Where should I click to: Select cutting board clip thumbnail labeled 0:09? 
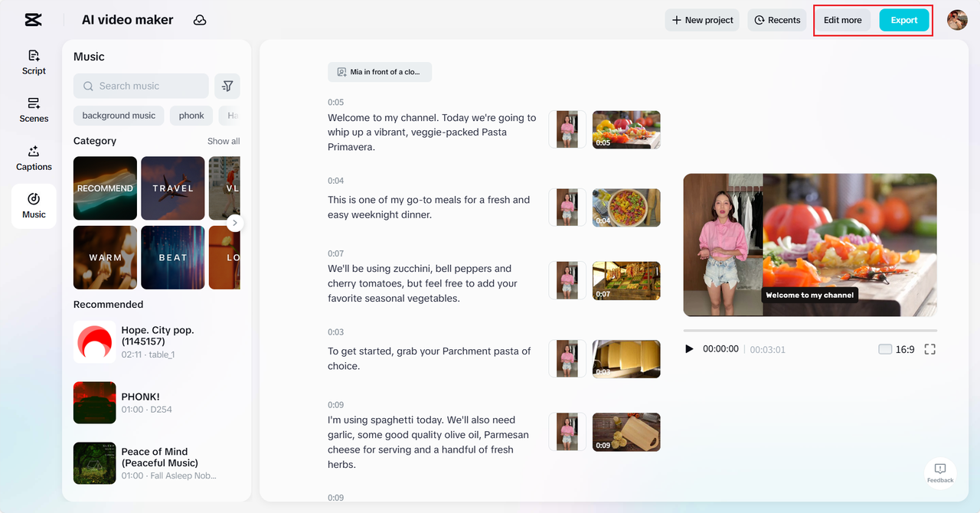pos(626,432)
